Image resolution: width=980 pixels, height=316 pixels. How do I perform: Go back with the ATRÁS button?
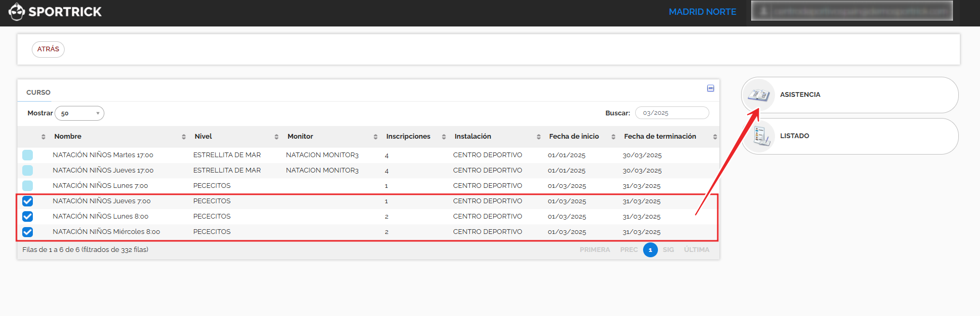[x=48, y=49]
